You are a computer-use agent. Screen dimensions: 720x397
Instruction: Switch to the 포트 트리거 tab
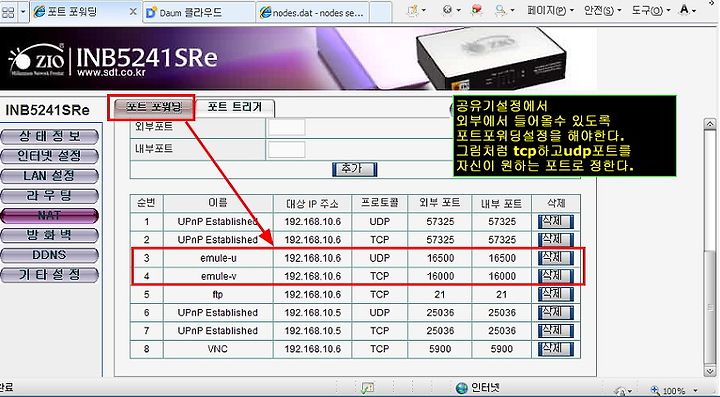235,108
